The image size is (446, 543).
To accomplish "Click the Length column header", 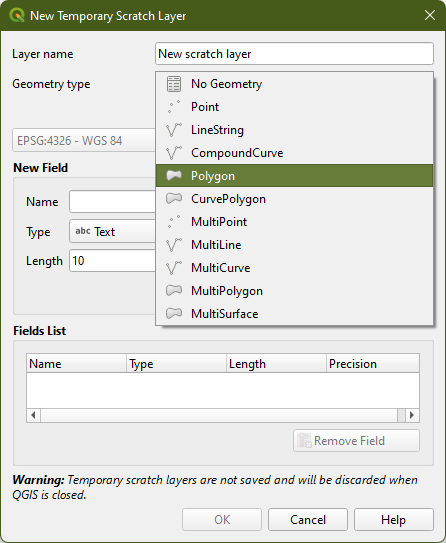I will 276,364.
